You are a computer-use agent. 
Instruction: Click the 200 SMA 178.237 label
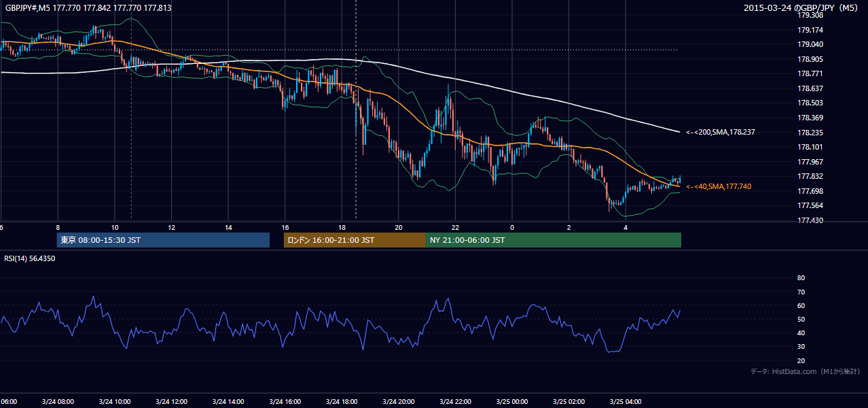(x=720, y=133)
